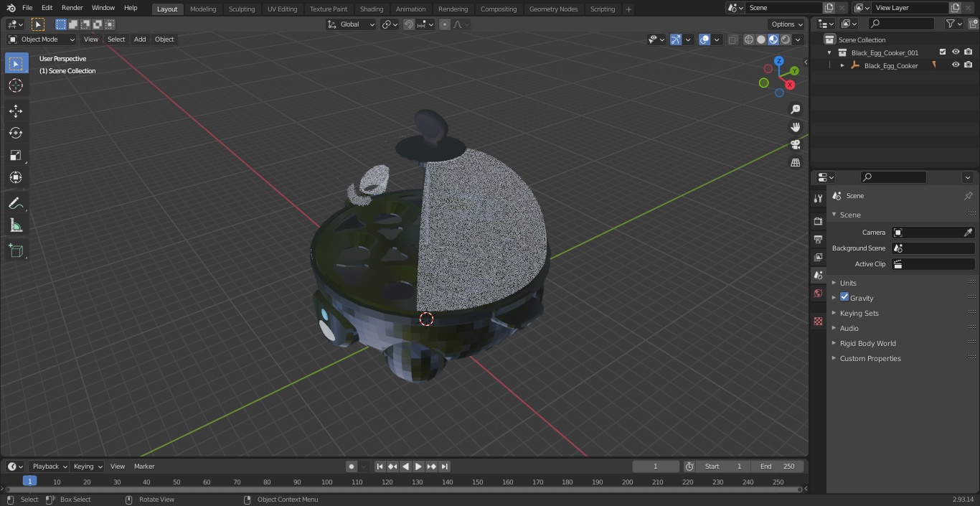Open the shading options dropdown arrow

click(x=798, y=39)
